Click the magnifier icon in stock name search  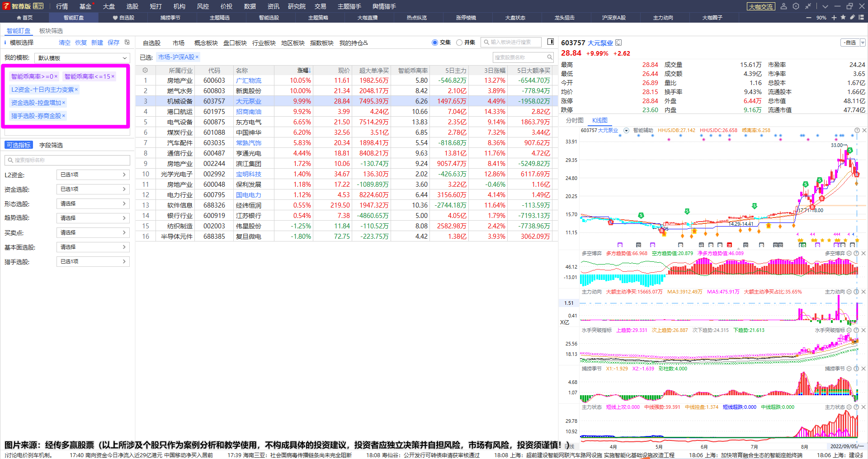coord(550,57)
